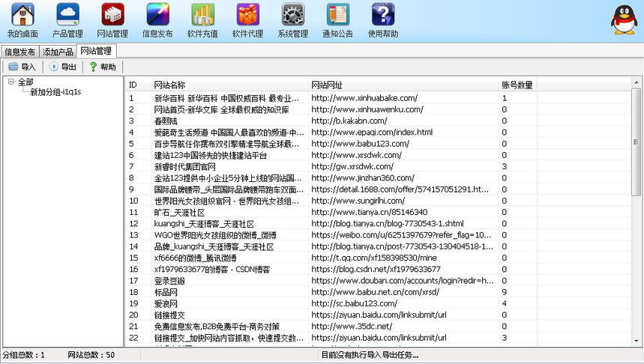The width and height of the screenshot is (644, 364).
Task: Select the 网站管理 tab
Action: pyautogui.click(x=96, y=51)
